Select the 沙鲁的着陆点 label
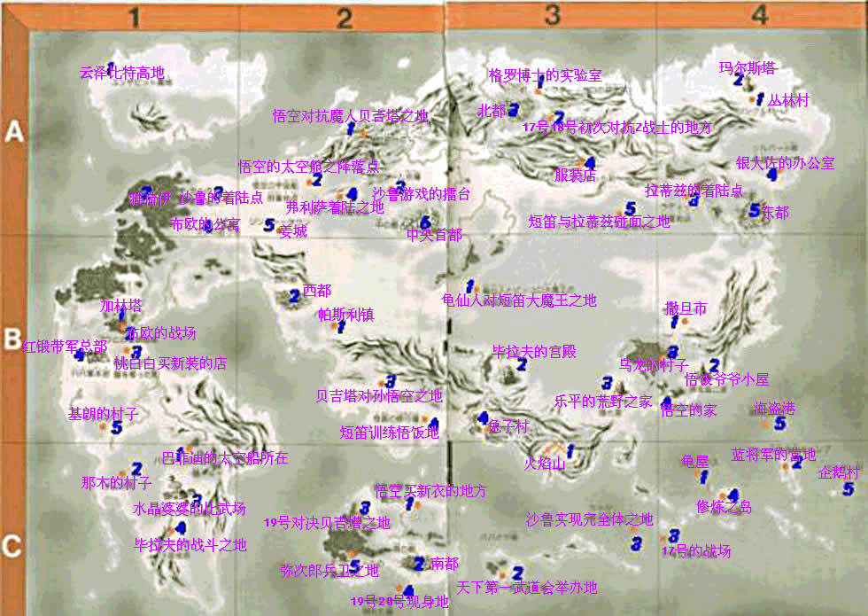 pyautogui.click(x=221, y=198)
